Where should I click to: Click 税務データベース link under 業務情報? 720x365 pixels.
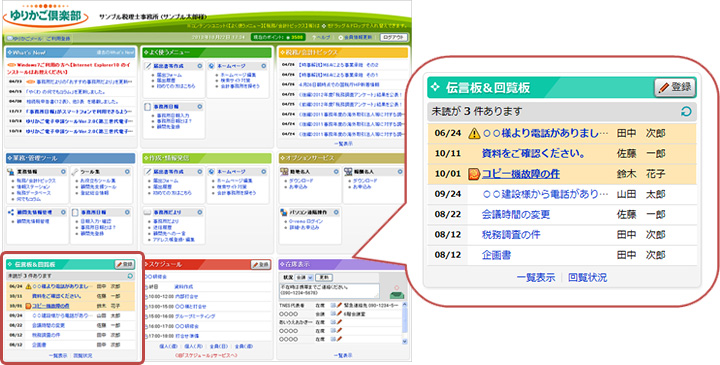click(33, 193)
